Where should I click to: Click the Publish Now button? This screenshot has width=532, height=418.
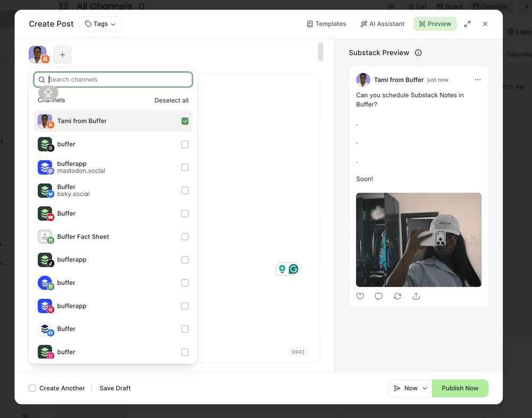tap(460, 388)
